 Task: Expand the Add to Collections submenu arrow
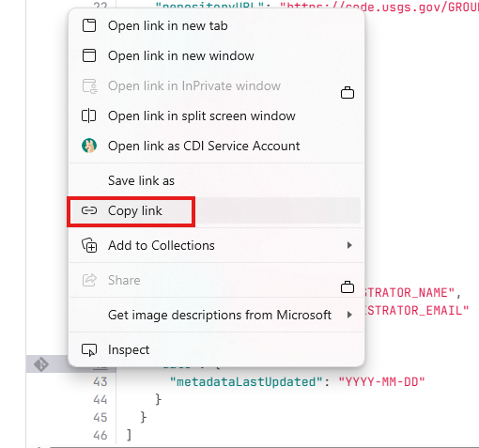tap(349, 245)
